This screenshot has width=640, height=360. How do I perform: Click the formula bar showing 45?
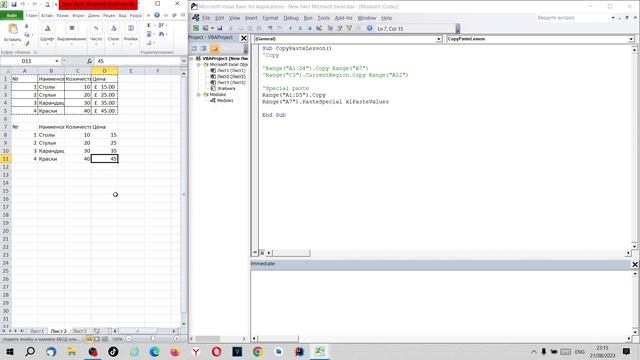coord(138,61)
